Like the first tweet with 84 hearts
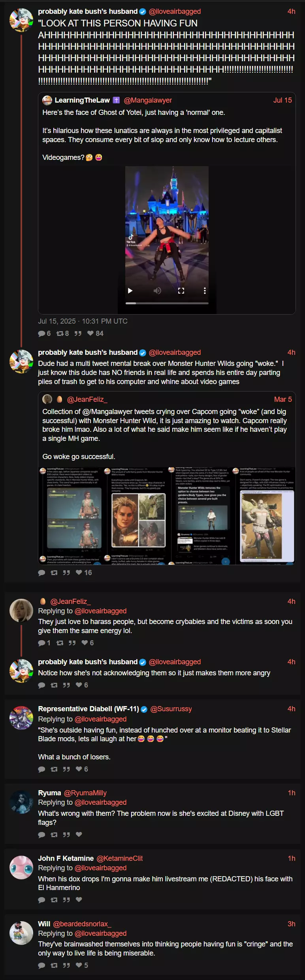 click(95, 334)
